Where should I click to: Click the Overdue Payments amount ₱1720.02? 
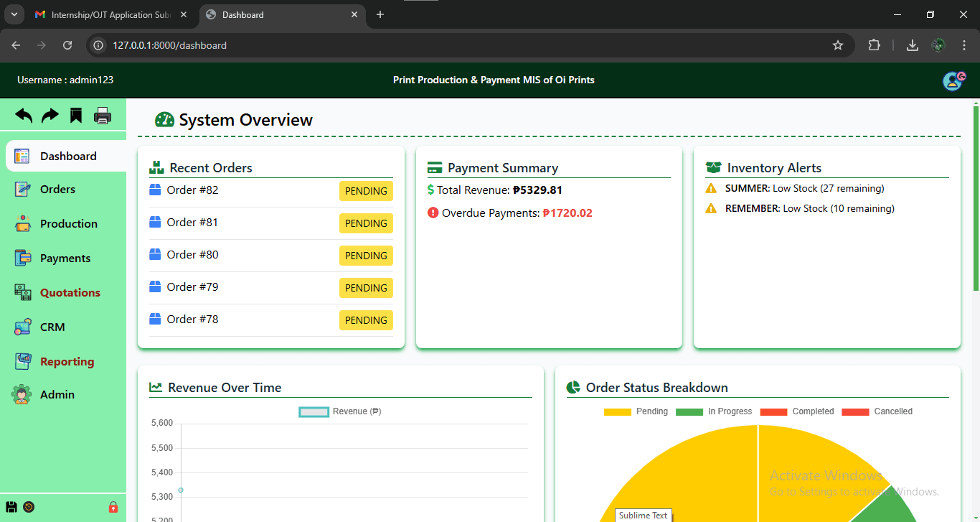click(567, 213)
